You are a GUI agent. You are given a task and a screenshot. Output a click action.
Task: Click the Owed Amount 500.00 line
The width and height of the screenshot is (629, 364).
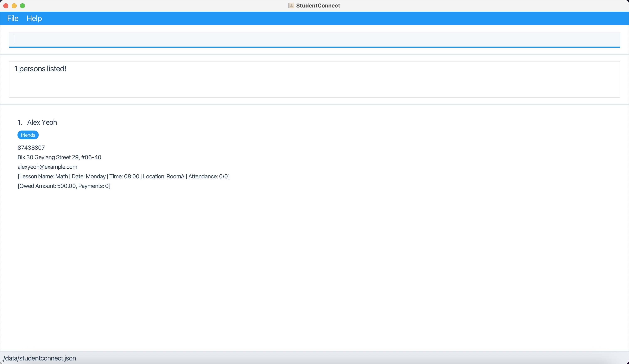click(x=64, y=186)
